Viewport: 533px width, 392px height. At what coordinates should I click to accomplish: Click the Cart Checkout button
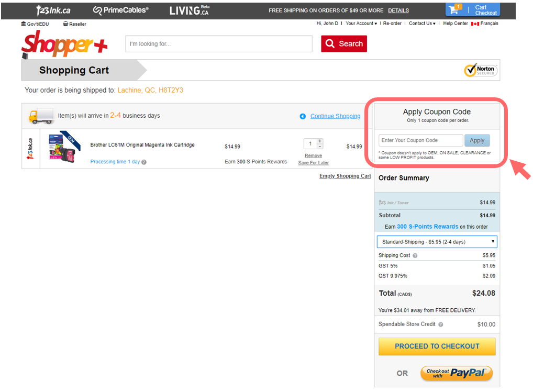(473, 10)
